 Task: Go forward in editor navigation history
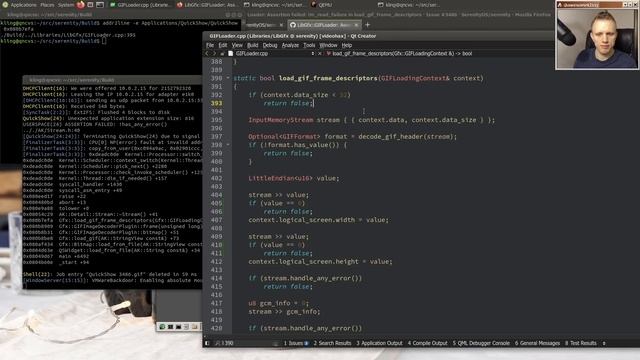click(x=214, y=53)
